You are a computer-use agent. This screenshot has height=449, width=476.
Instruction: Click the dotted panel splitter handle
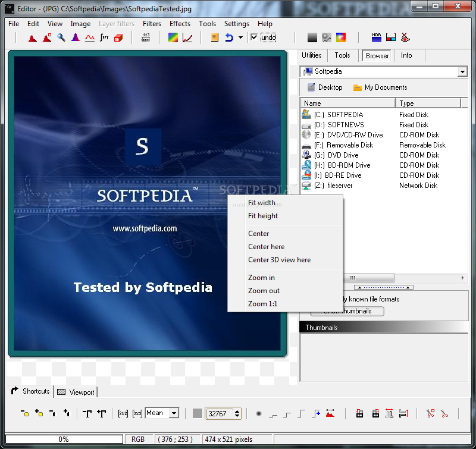[x=384, y=287]
